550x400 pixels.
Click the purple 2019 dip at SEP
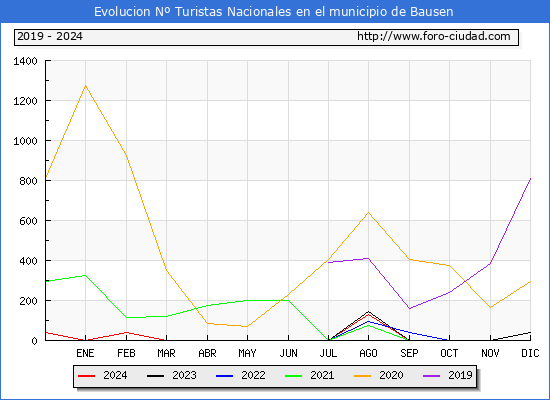pos(409,308)
